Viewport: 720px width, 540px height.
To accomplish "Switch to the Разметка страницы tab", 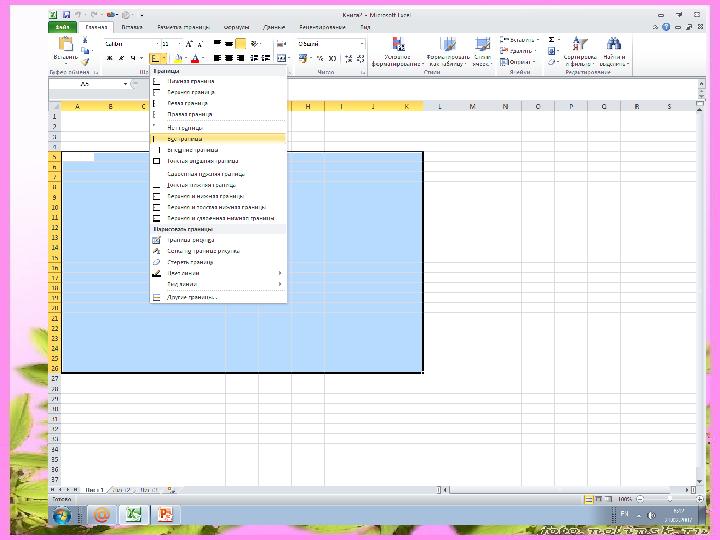I will point(183,27).
